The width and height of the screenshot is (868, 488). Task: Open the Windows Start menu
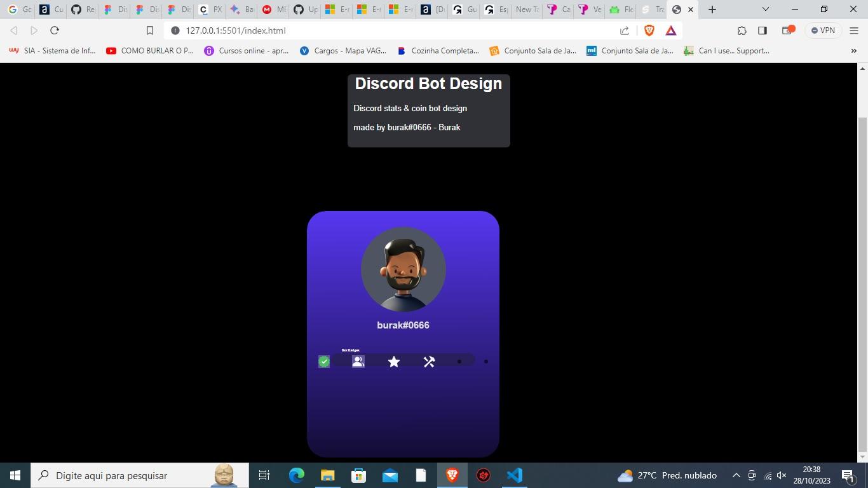[15, 475]
